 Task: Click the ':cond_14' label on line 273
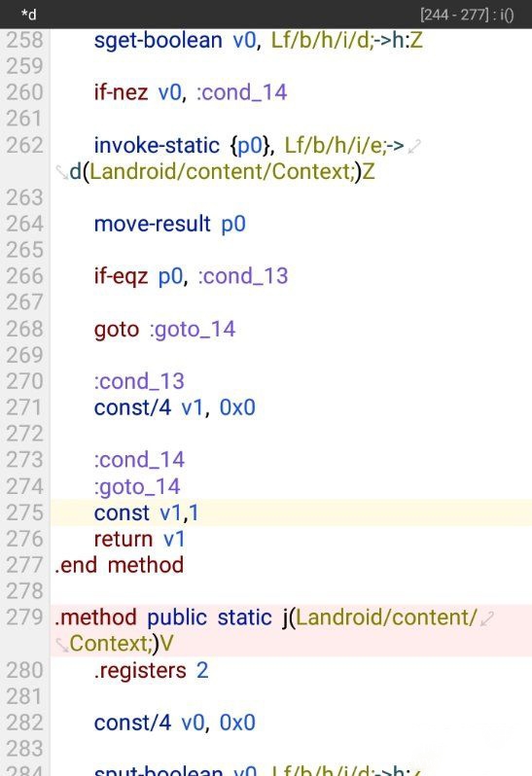(139, 460)
